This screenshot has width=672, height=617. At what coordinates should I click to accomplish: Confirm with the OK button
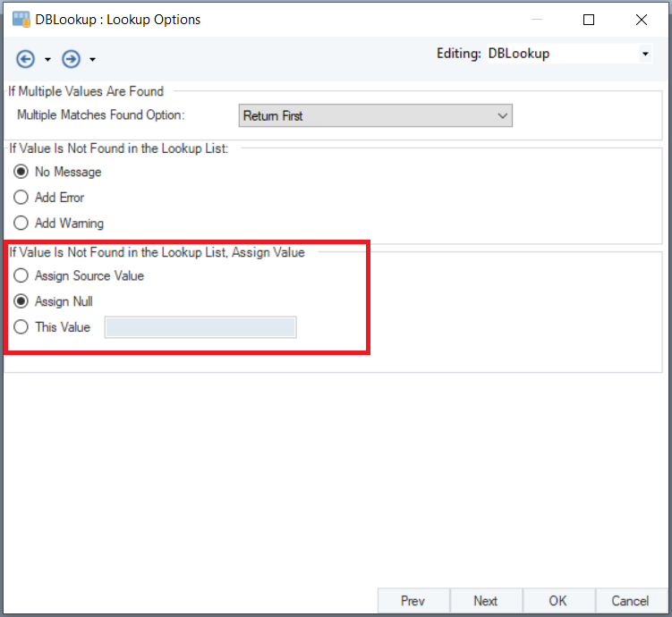pos(557,601)
